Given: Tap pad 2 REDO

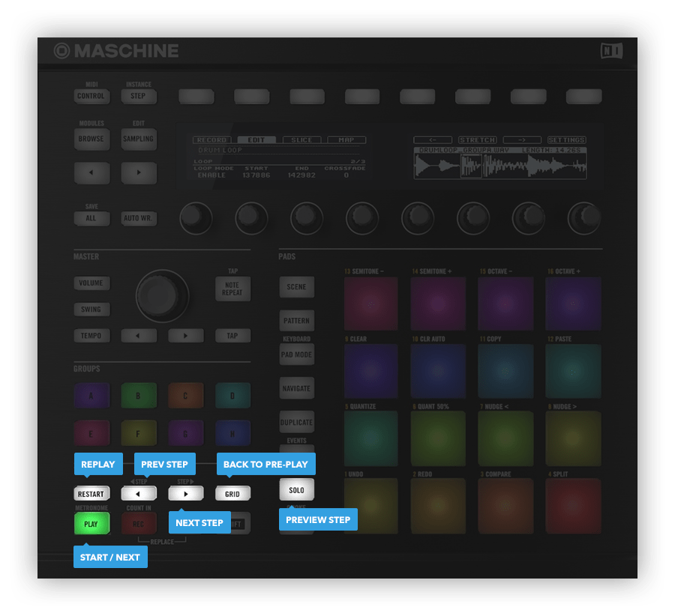Looking at the screenshot, I should tap(438, 506).
